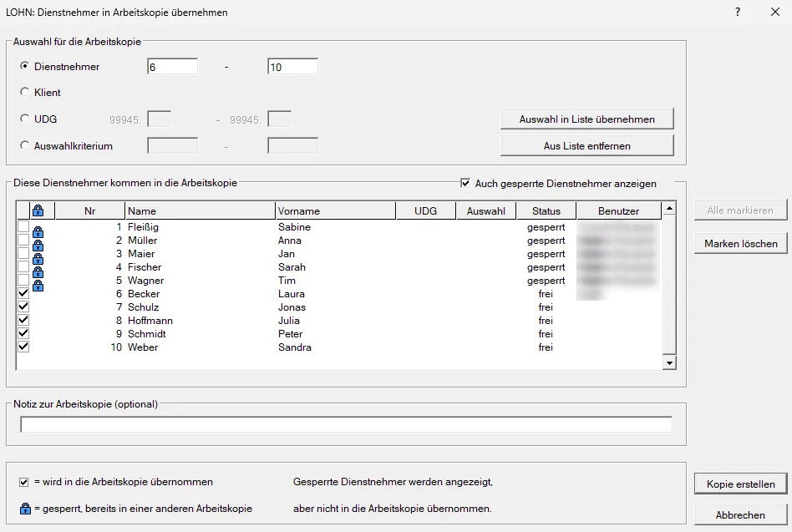Select the Dienstnehmer radio option
Image resolution: width=792 pixels, height=532 pixels.
24,66
